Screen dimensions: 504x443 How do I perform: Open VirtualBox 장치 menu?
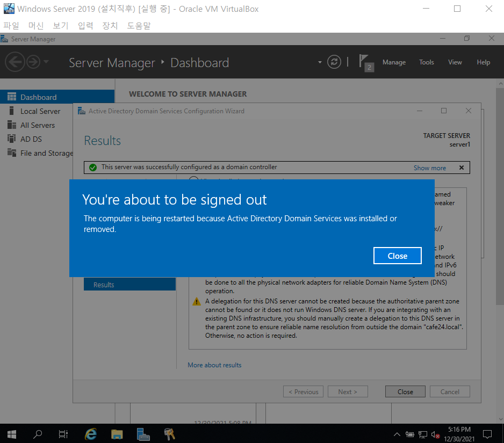coord(110,25)
